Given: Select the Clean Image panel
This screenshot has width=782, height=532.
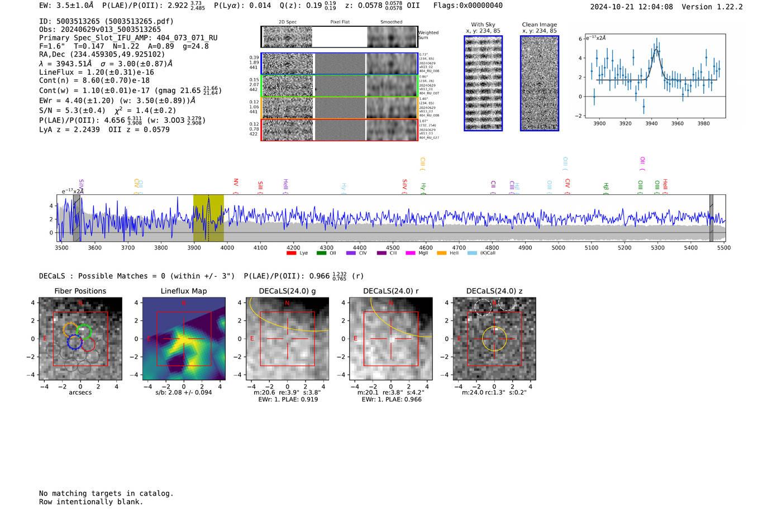Looking at the screenshot, I should pos(540,83).
